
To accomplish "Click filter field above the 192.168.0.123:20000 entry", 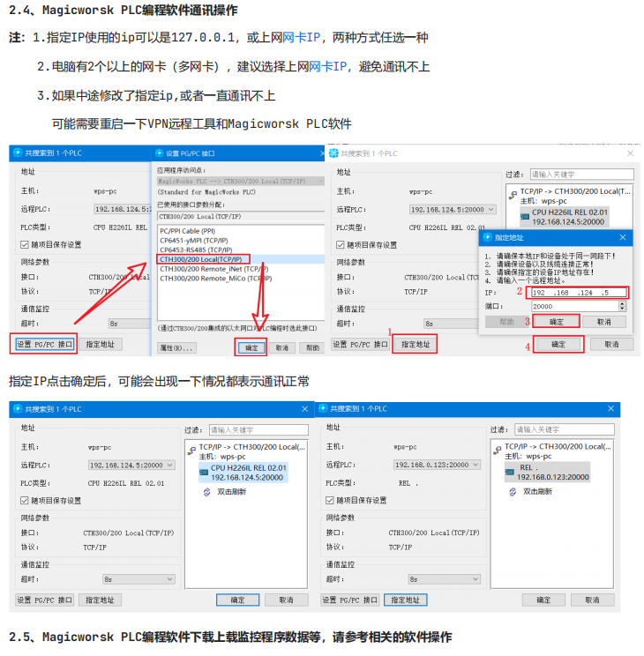I will (x=564, y=429).
